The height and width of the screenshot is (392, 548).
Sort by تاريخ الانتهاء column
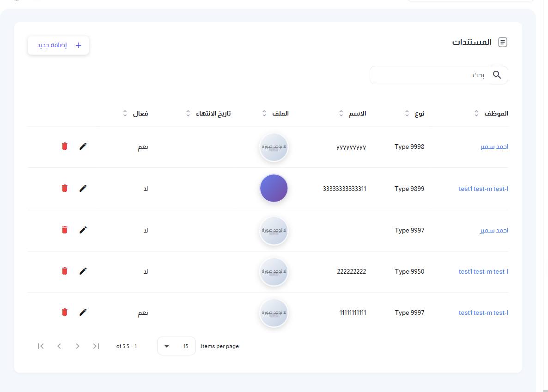188,113
